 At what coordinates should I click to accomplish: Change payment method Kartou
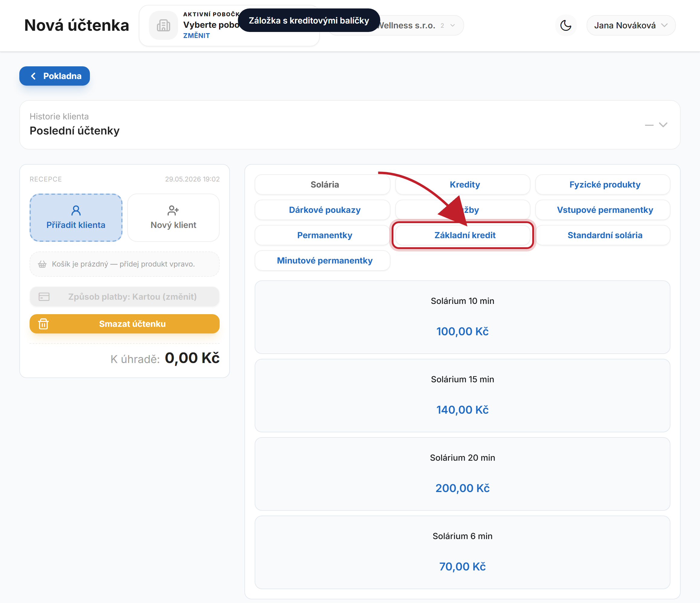point(124,297)
